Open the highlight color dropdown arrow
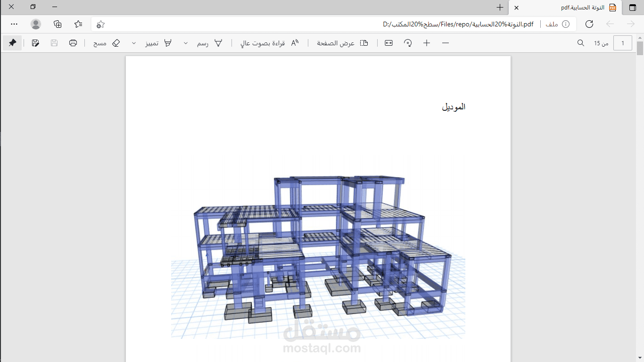This screenshot has width=644, height=362. (x=134, y=43)
